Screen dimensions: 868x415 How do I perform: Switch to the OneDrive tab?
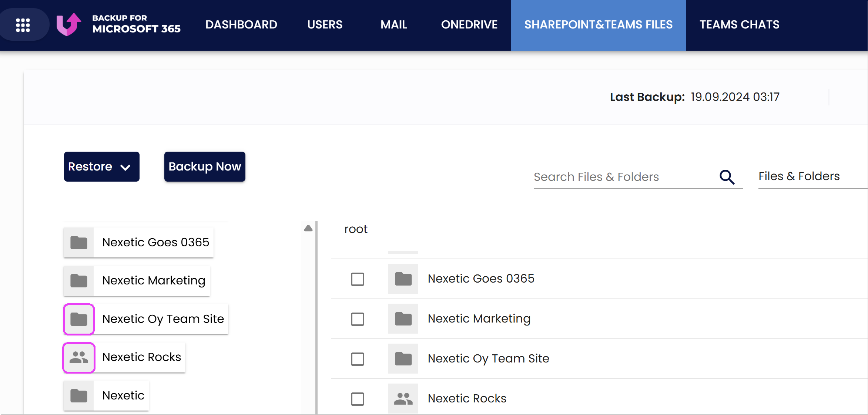(469, 24)
